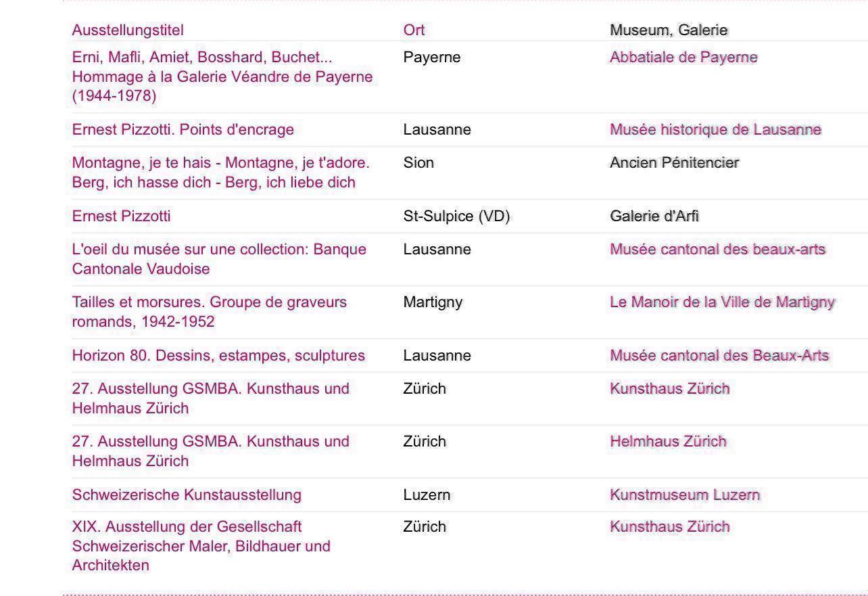Open Kunsthaus Zürich link in last row

(669, 526)
